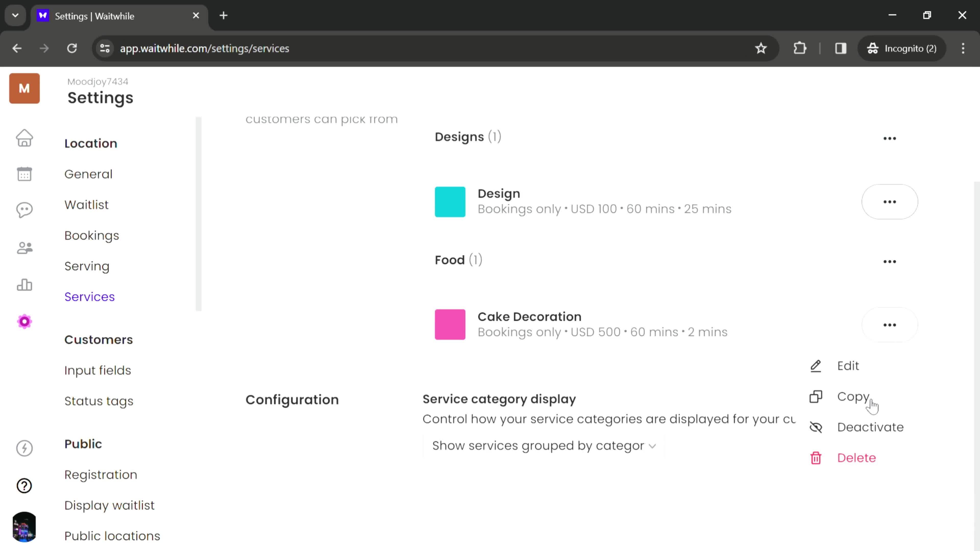Click the Edit pencil icon

pyautogui.click(x=816, y=366)
